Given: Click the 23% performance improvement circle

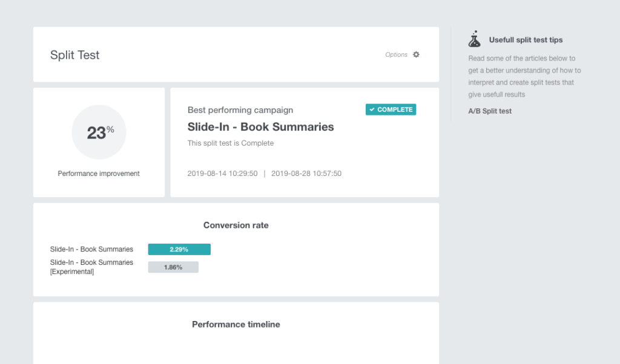Looking at the screenshot, I should click(99, 132).
